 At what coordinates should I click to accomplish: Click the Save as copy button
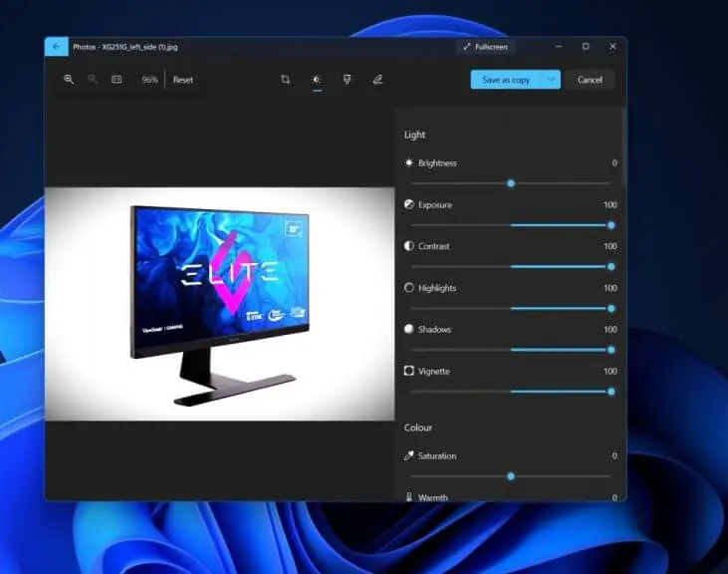coord(506,80)
